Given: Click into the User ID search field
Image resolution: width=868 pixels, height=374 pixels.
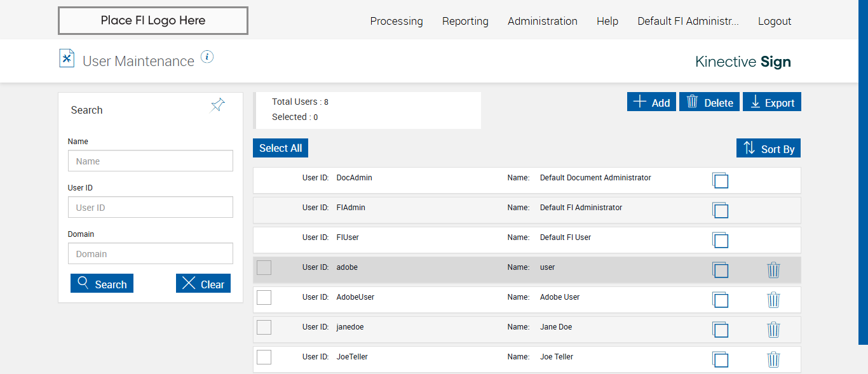Looking at the screenshot, I should [151, 208].
